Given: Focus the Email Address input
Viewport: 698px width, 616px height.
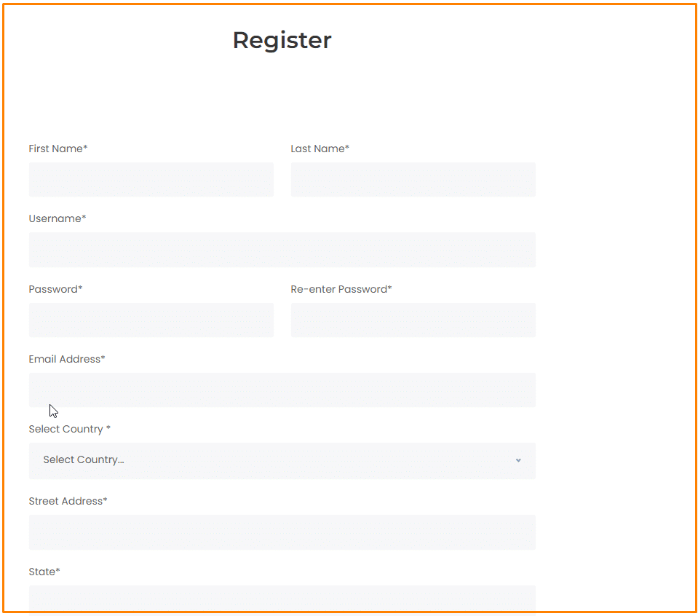Looking at the screenshot, I should click(282, 390).
